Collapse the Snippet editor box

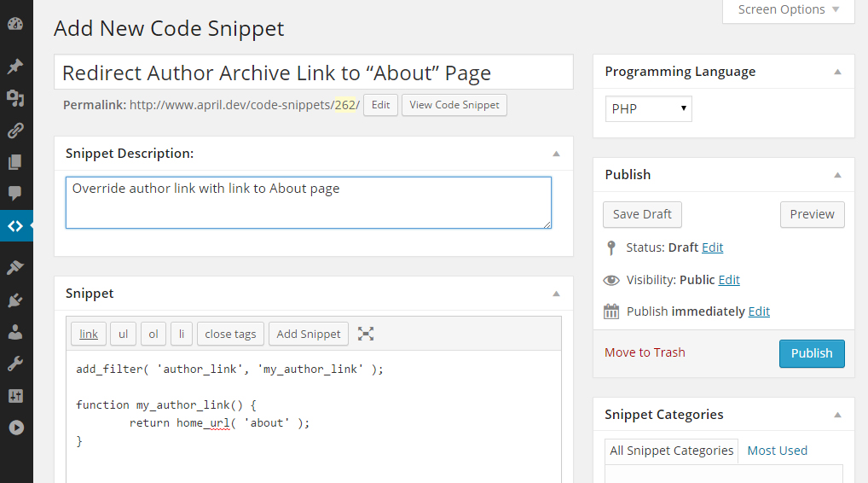tap(556, 294)
